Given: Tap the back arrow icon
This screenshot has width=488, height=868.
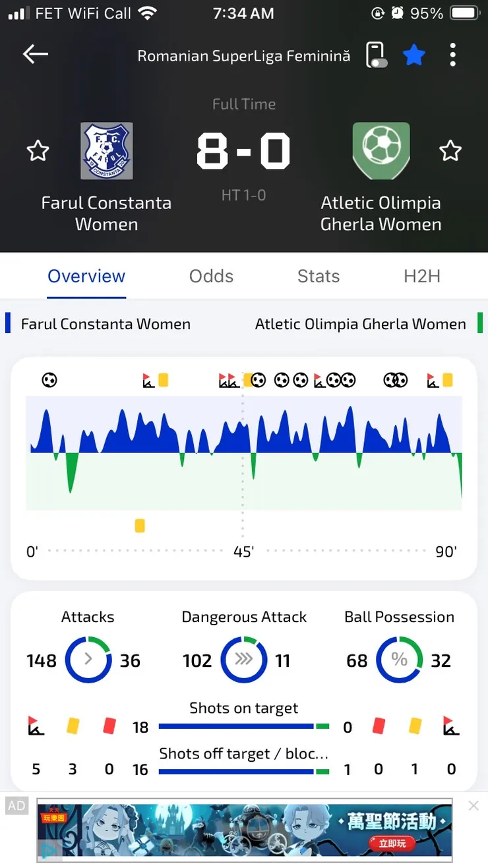Looking at the screenshot, I should click(x=36, y=55).
